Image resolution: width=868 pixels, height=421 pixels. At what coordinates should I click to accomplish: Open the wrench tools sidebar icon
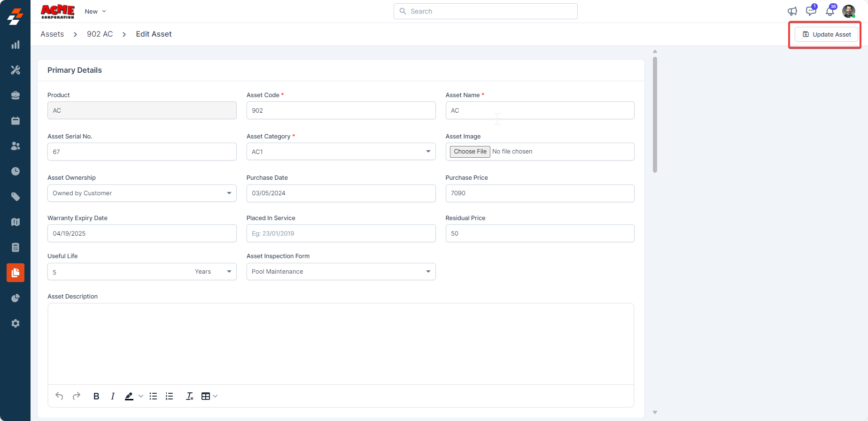click(x=15, y=70)
